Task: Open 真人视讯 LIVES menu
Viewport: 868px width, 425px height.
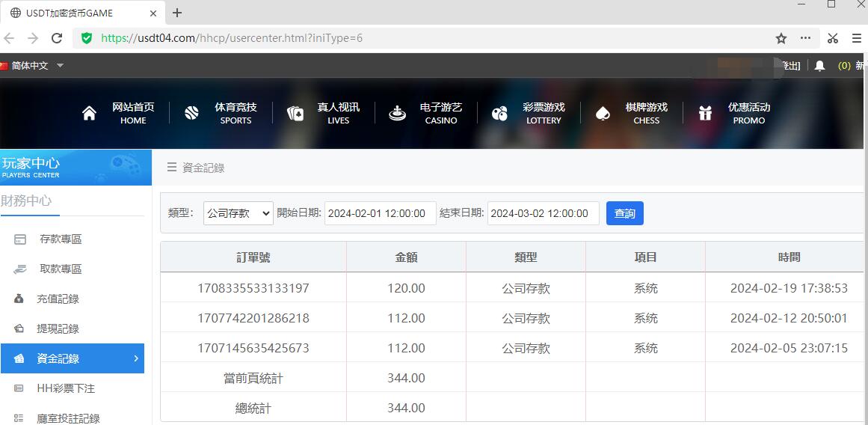Action: click(338, 113)
